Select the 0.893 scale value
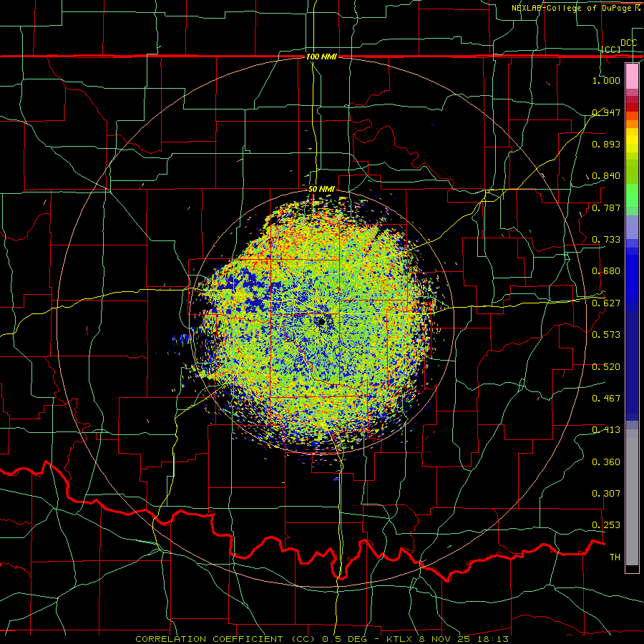 (x=606, y=144)
